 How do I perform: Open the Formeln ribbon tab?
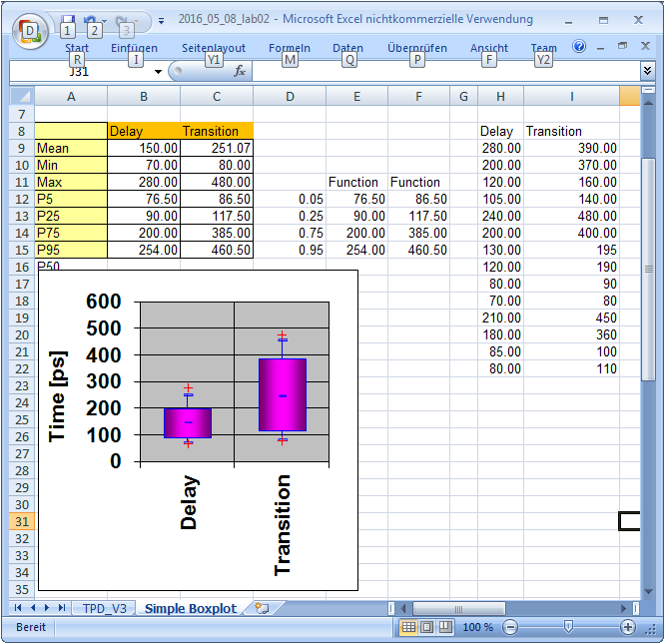[290, 48]
